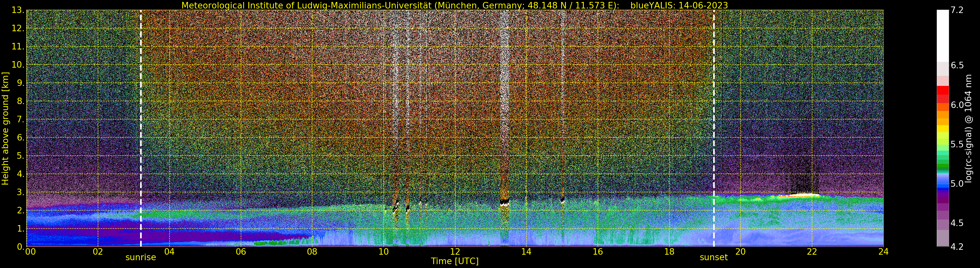Click the colorbar value '4.2'
980x268 pixels.
(x=957, y=247)
